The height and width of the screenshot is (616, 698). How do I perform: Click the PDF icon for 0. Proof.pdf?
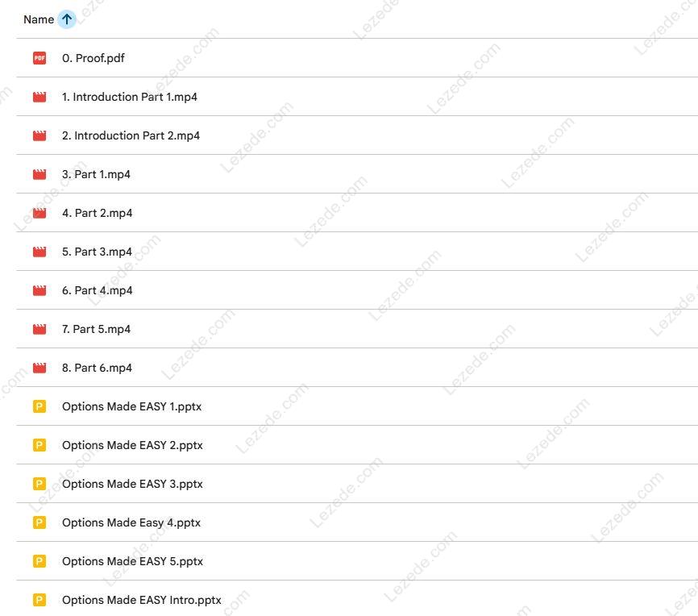click(x=39, y=58)
